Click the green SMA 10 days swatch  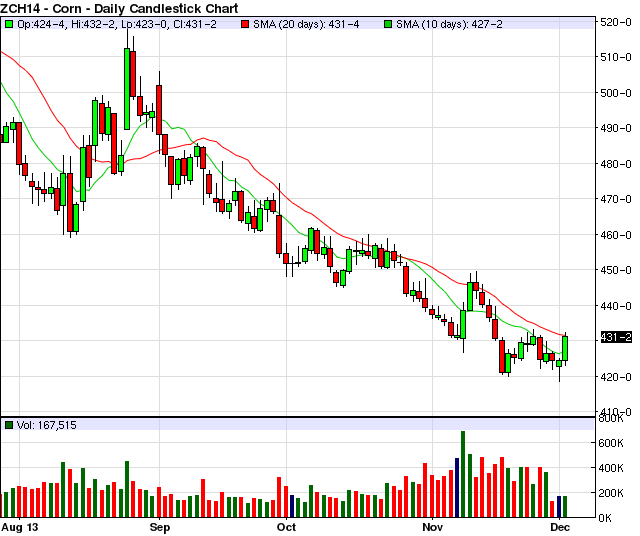(x=388, y=24)
